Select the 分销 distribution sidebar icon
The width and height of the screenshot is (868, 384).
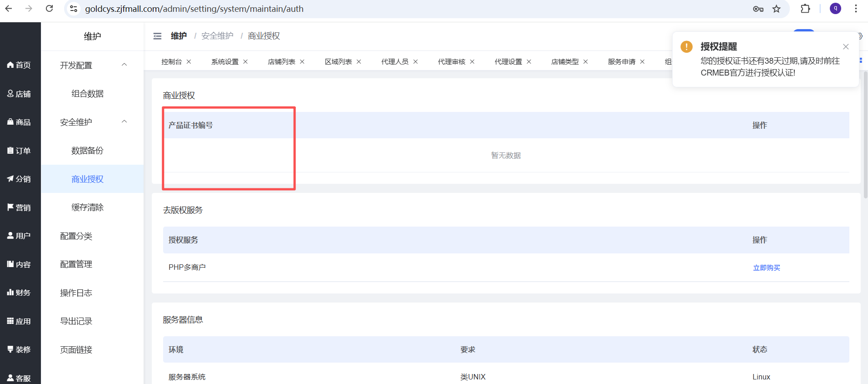(x=19, y=179)
